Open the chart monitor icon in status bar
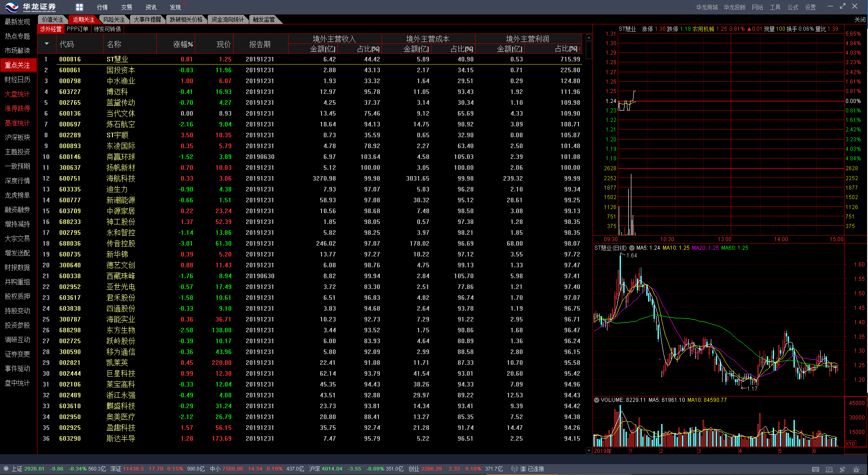Screen dimensions: 868x475 point(829,469)
